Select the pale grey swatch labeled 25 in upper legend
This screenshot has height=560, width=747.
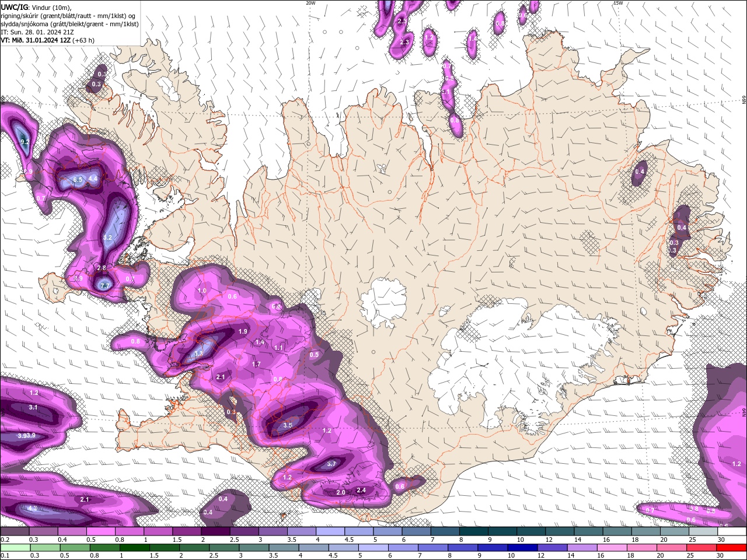click(703, 531)
